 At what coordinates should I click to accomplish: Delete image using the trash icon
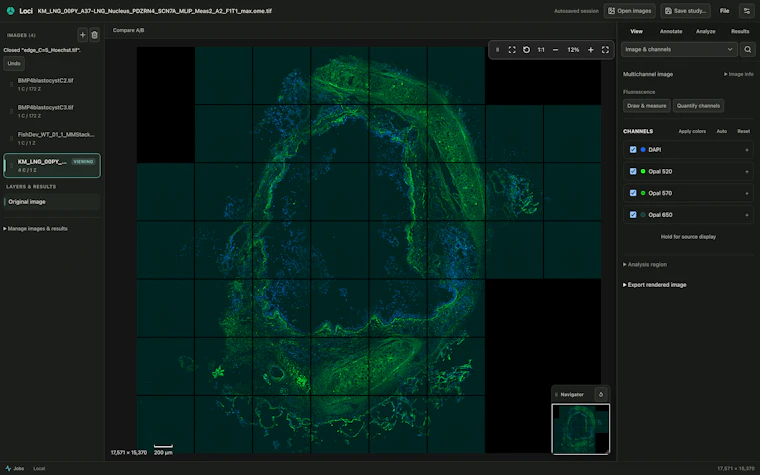pos(95,34)
